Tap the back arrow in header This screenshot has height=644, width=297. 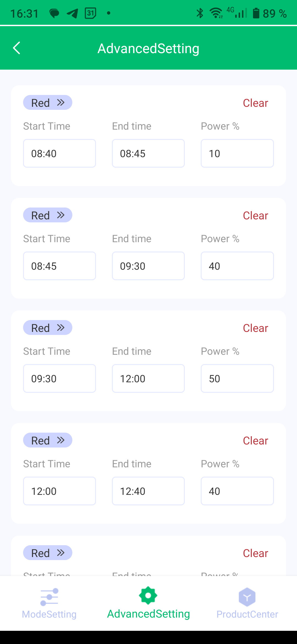(17, 48)
